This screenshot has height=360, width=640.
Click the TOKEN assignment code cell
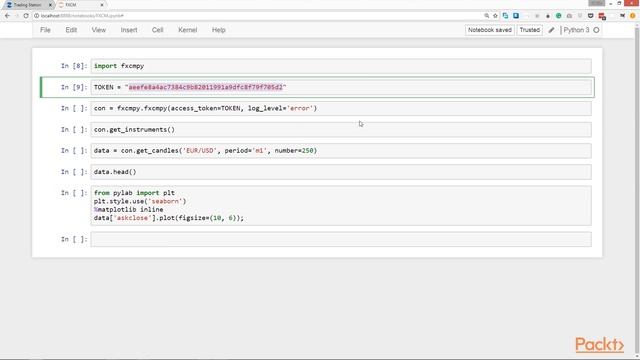(x=341, y=87)
